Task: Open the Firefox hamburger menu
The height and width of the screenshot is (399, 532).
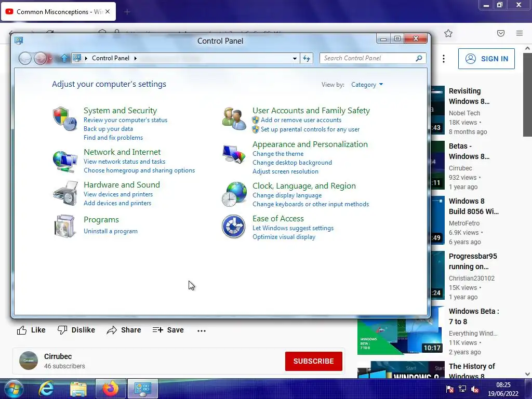Action: click(x=520, y=33)
